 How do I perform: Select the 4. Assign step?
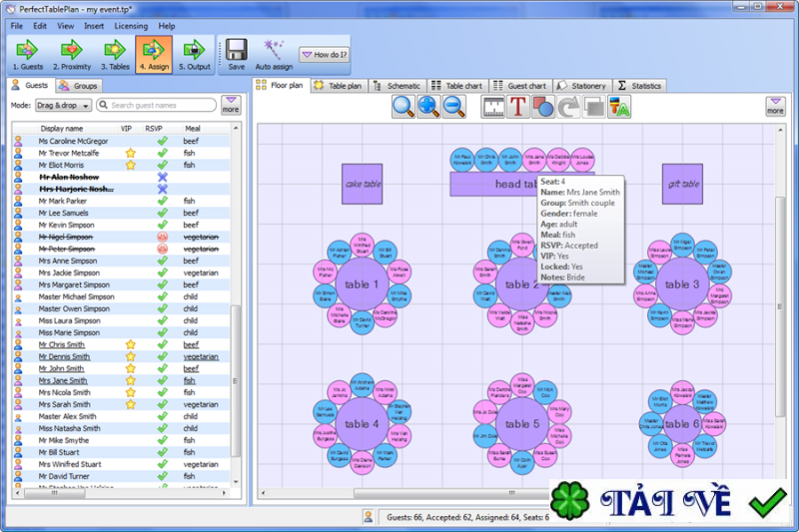pyautogui.click(x=154, y=55)
